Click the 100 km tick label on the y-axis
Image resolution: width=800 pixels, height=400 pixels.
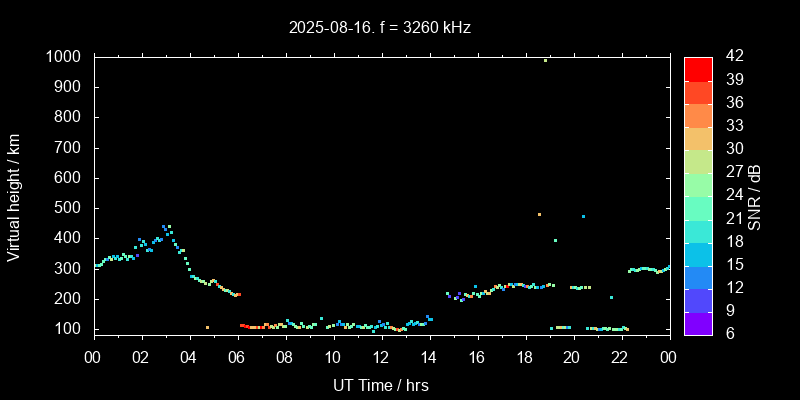(69, 329)
